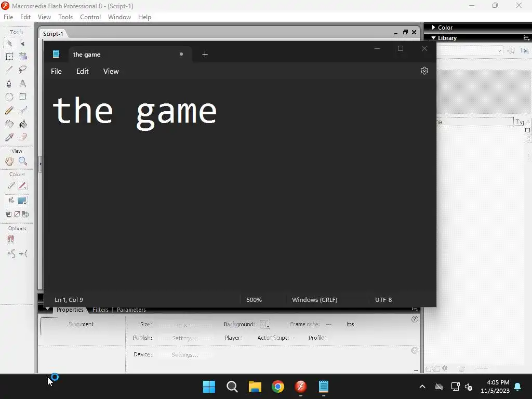
Task: Click the UTF-8 encoding indicator
Action: [x=383, y=300]
